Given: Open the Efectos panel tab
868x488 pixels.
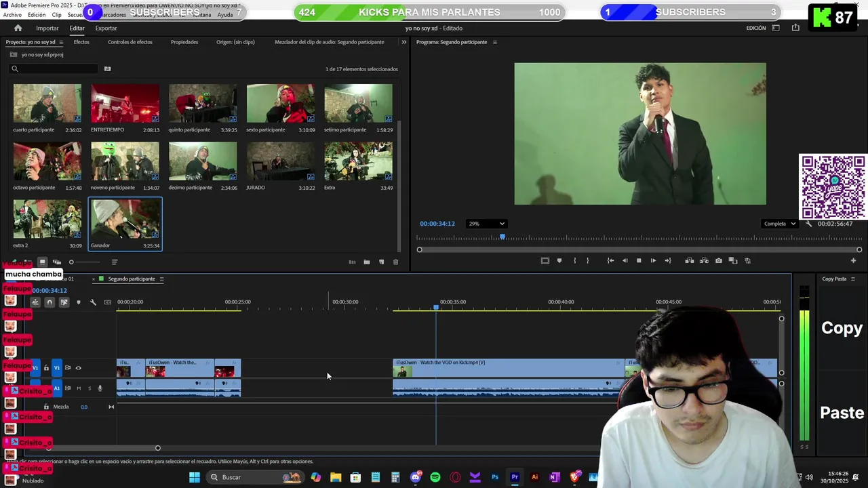Looking at the screenshot, I should (81, 42).
